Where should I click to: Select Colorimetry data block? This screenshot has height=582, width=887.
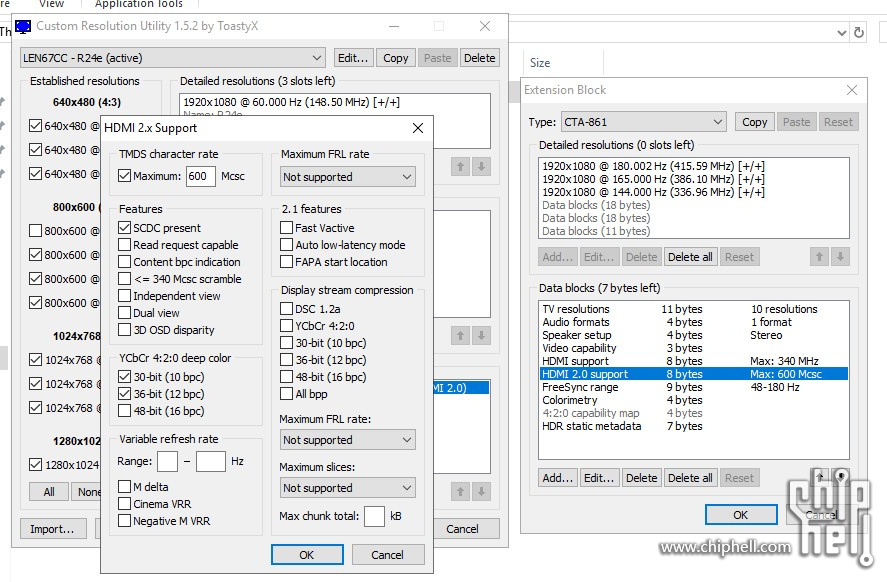pos(694,400)
